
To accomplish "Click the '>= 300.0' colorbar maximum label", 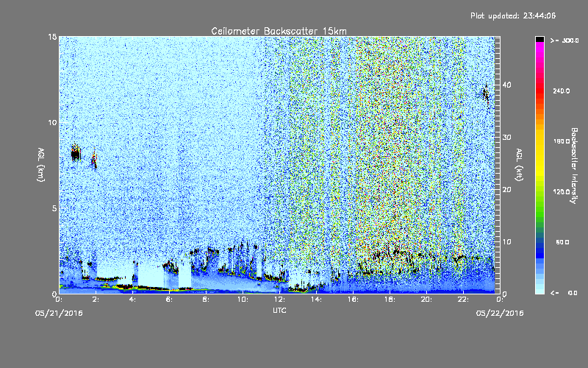I will [x=564, y=40].
